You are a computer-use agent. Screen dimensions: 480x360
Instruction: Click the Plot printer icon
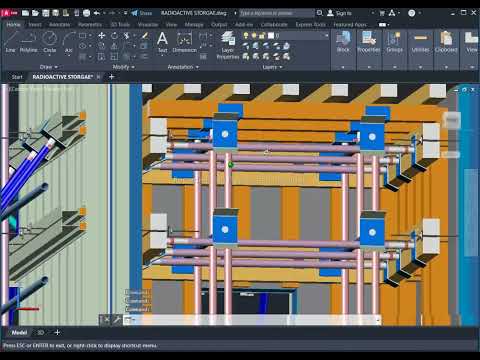pyautogui.click(x=86, y=13)
